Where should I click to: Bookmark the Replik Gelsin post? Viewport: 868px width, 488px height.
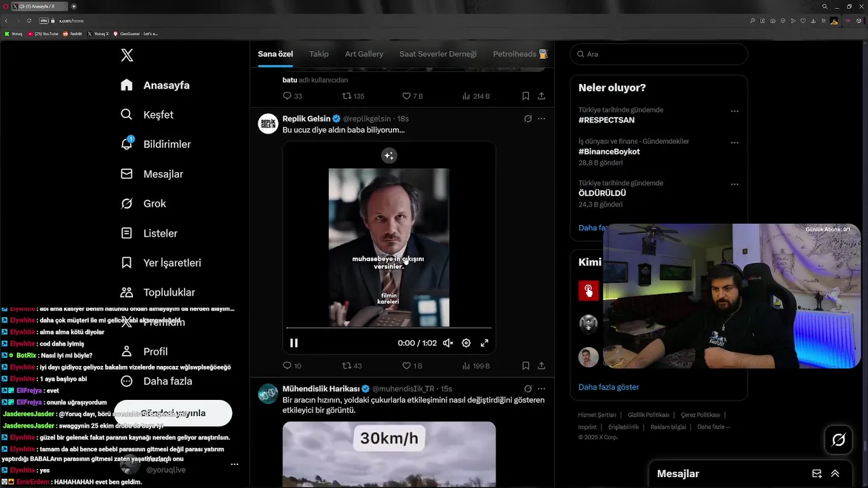(x=526, y=365)
